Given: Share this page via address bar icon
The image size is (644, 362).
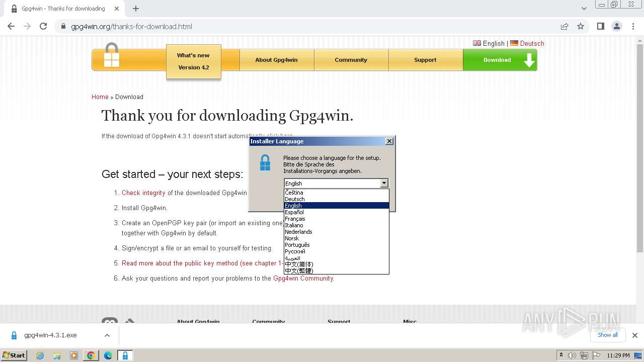Looking at the screenshot, I should tap(565, 26).
